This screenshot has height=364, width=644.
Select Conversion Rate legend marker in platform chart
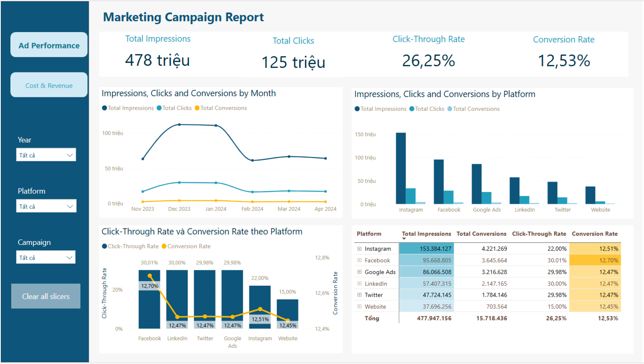(x=164, y=246)
